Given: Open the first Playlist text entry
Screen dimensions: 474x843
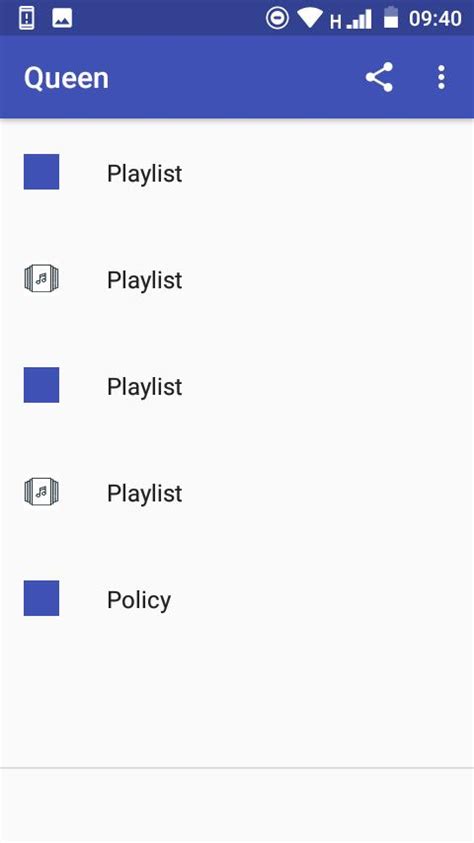Looking at the screenshot, I should [x=145, y=174].
